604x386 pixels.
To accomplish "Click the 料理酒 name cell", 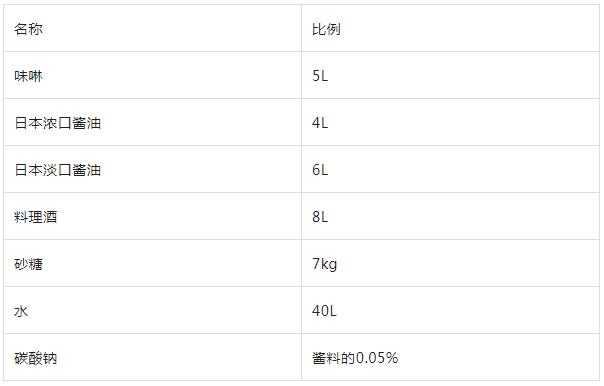I will (153, 216).
